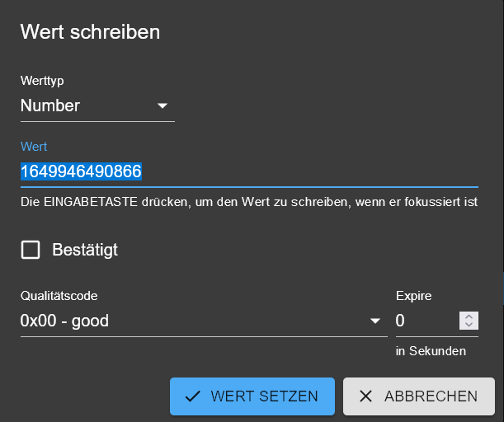Click the Werttyp label
Screen dimensions: 504x422
[42, 81]
